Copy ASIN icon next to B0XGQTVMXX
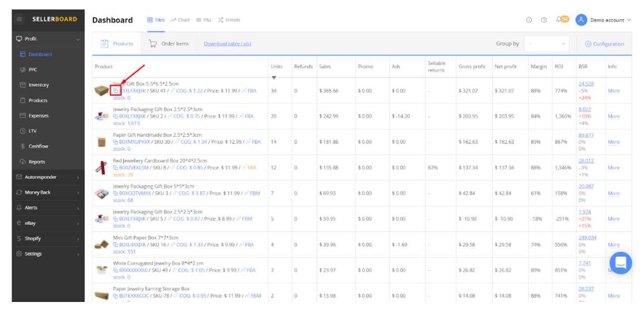 (x=116, y=193)
